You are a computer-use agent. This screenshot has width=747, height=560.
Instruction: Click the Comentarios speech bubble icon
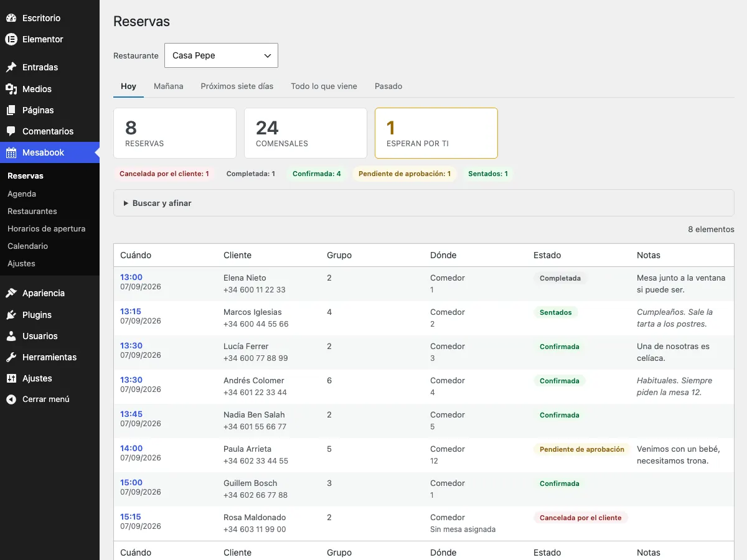click(11, 131)
